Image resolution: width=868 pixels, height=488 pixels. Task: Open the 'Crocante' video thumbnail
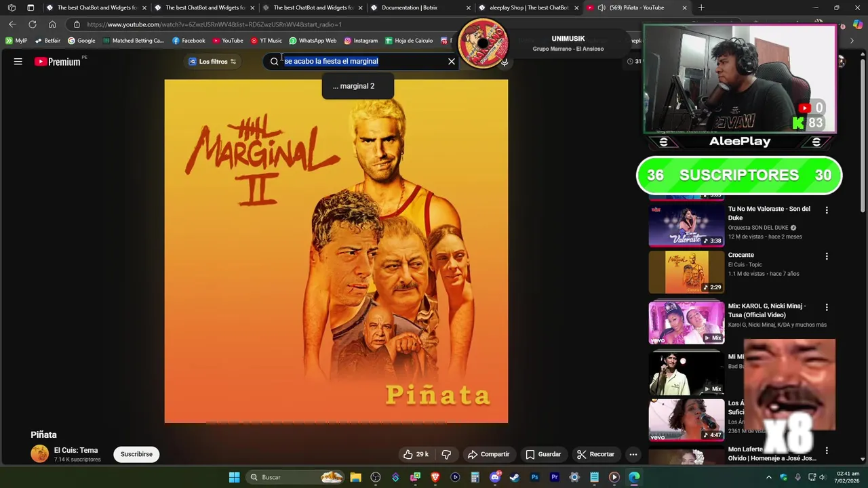[686, 272]
